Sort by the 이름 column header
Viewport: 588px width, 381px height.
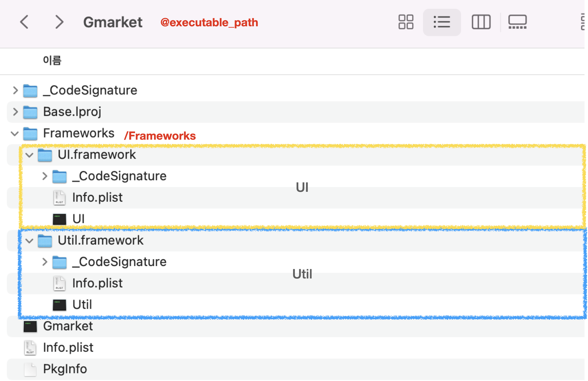[52, 60]
